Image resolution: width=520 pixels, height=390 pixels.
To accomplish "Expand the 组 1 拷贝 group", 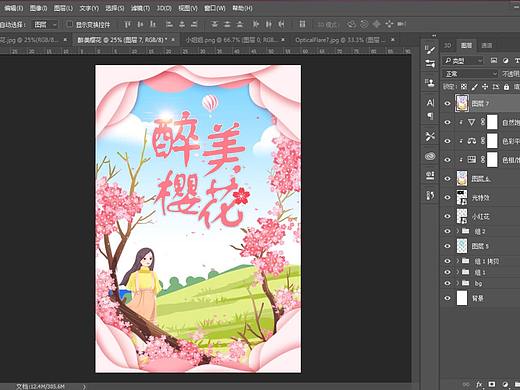I will pyautogui.click(x=458, y=261).
